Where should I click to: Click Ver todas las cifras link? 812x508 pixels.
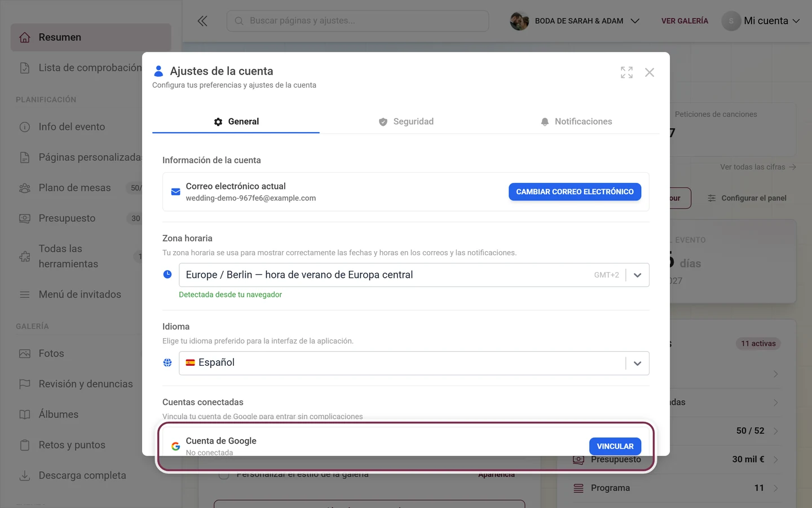pyautogui.click(x=758, y=167)
